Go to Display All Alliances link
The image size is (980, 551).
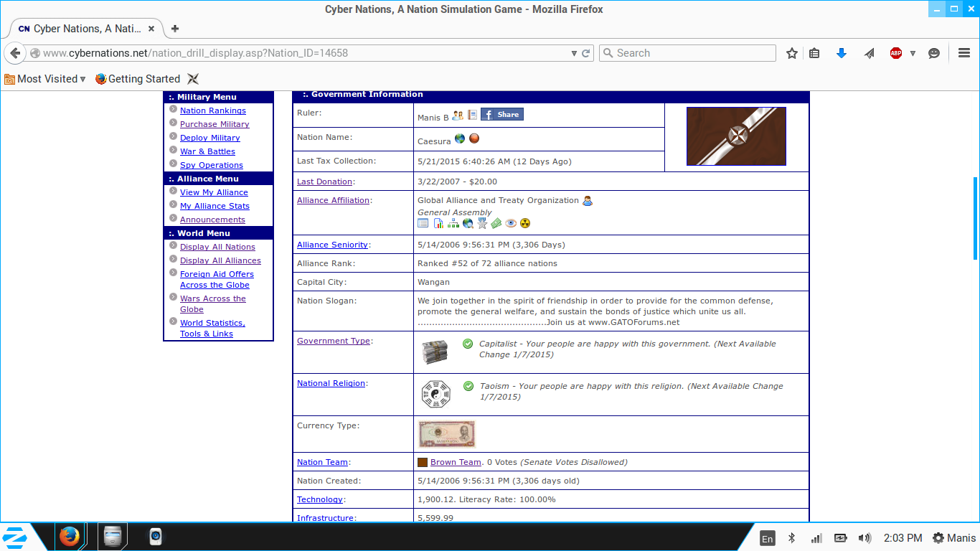click(x=220, y=260)
